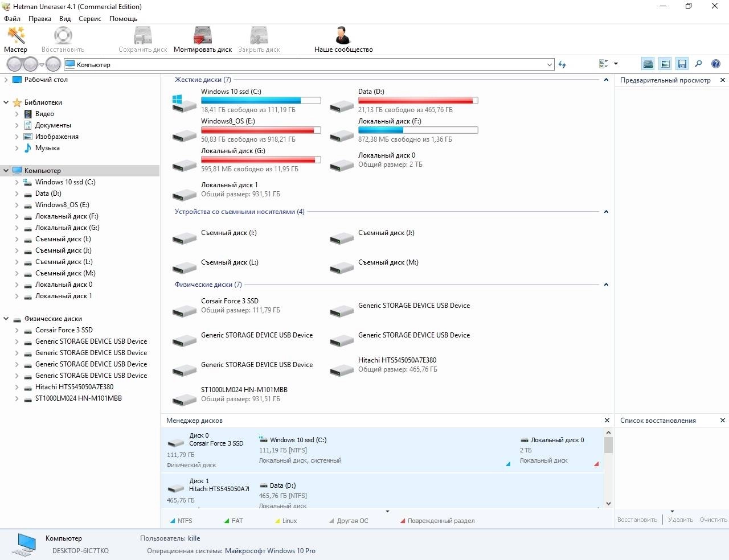Click the Сохранить диск toolbar icon
The image size is (729, 560).
(x=143, y=39)
